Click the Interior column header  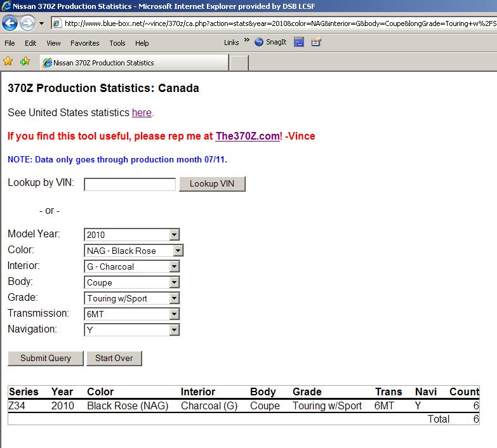coord(198,392)
